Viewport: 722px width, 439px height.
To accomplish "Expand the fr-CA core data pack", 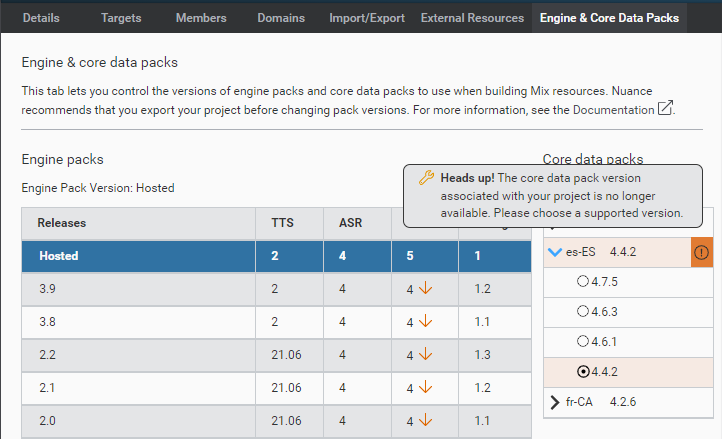I will pyautogui.click(x=556, y=402).
